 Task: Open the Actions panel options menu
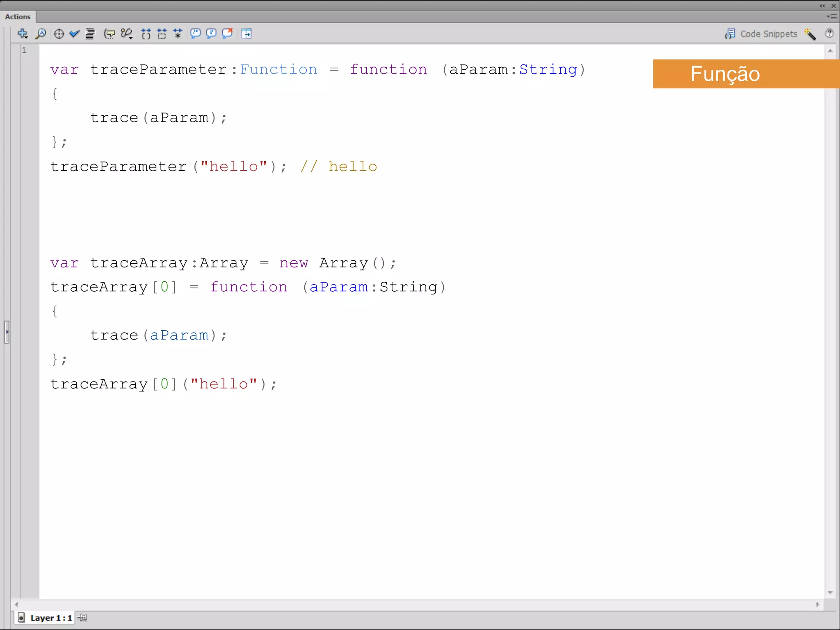click(831, 17)
